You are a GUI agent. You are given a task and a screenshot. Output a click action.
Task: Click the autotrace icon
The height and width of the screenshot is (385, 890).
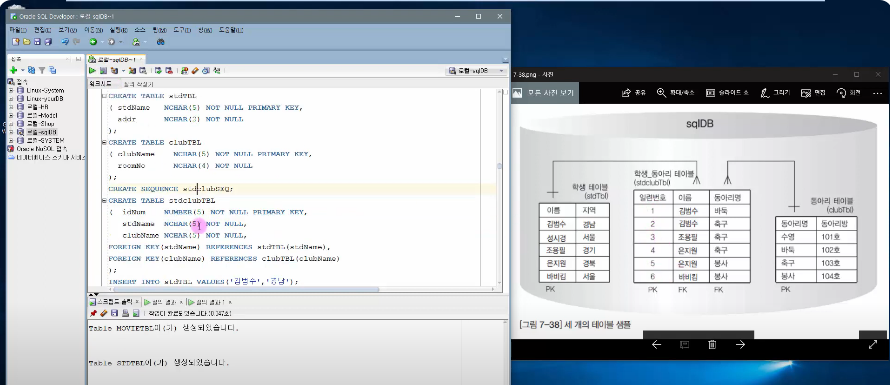132,70
